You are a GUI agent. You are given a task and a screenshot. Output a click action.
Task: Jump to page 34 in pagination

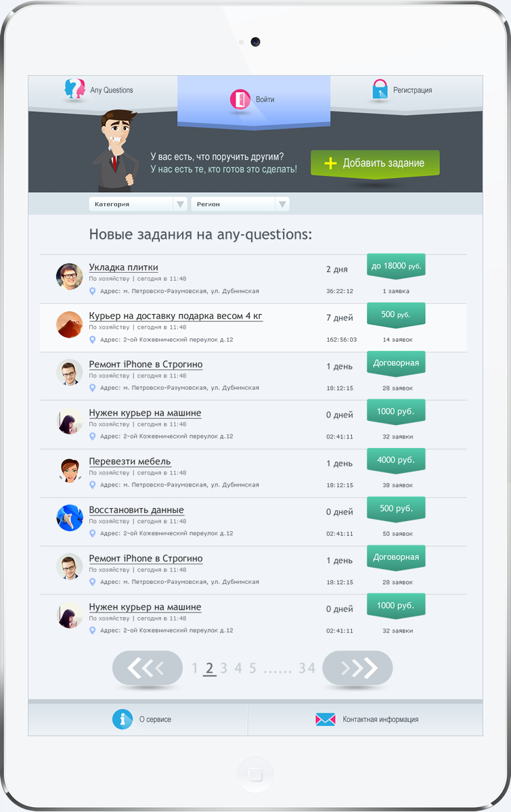click(307, 669)
